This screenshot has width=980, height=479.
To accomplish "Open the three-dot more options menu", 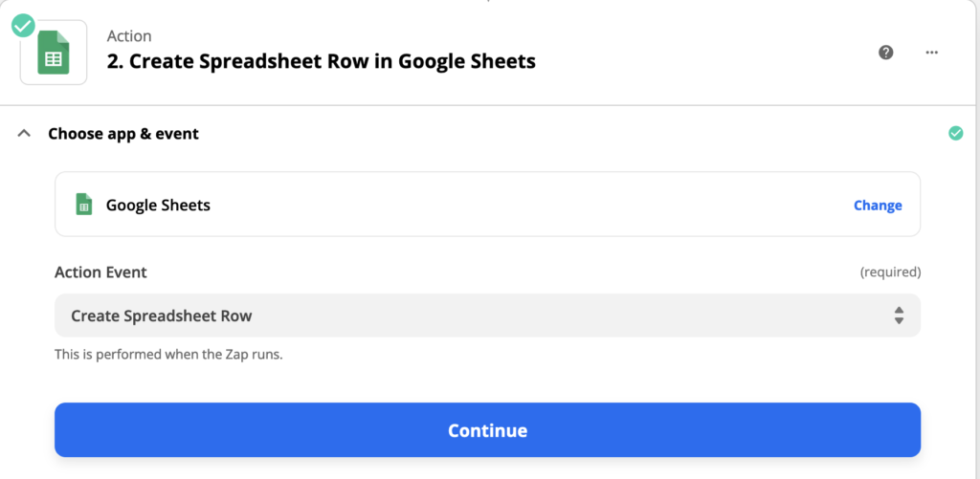I will coord(932,53).
